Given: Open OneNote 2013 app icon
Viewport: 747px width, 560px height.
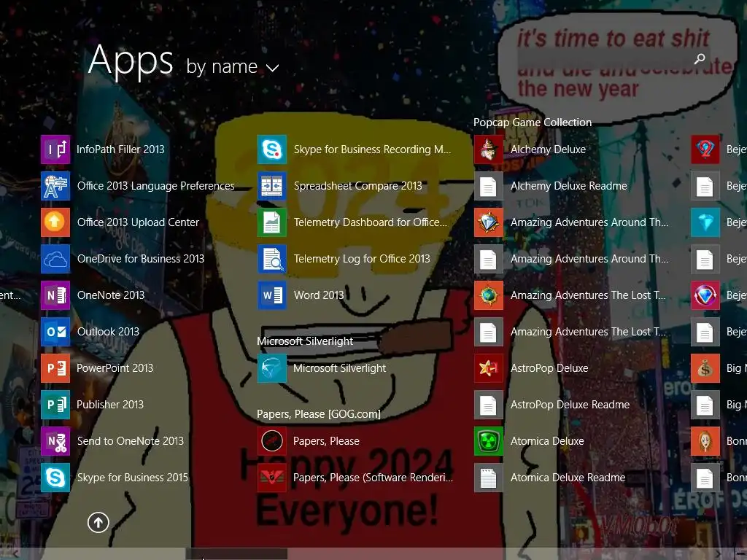Looking at the screenshot, I should coord(55,295).
